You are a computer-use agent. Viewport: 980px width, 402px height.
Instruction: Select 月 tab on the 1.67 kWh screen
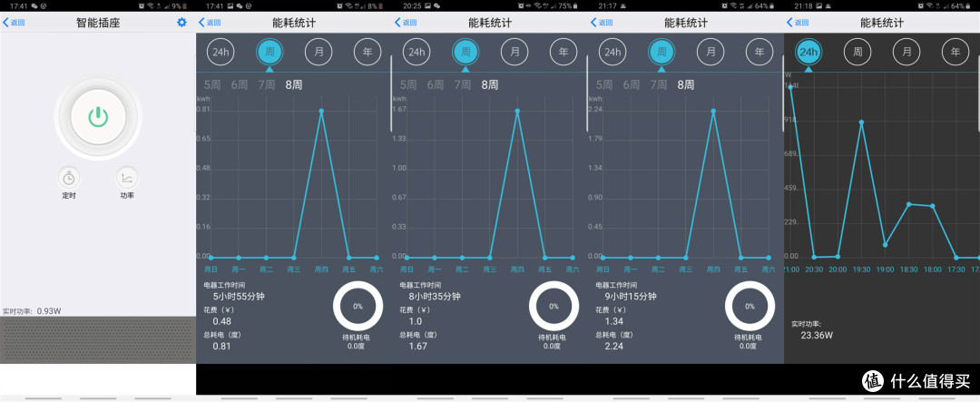(514, 52)
